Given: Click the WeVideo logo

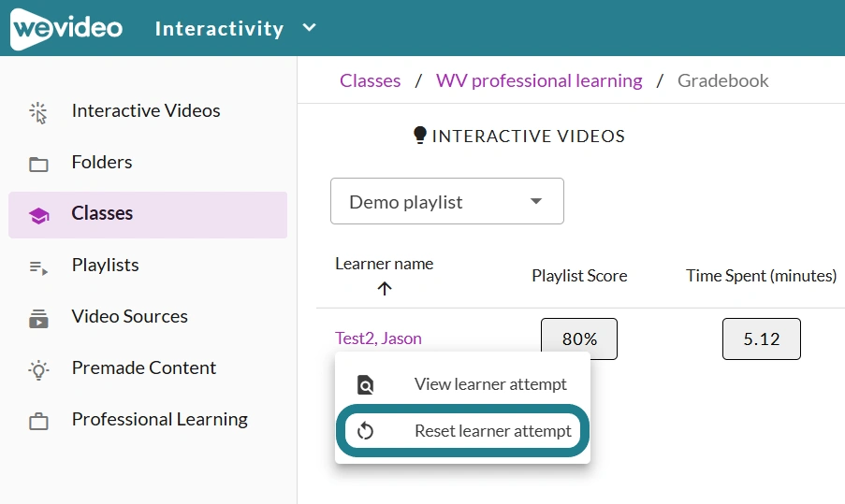Looking at the screenshot, I should pos(66,29).
